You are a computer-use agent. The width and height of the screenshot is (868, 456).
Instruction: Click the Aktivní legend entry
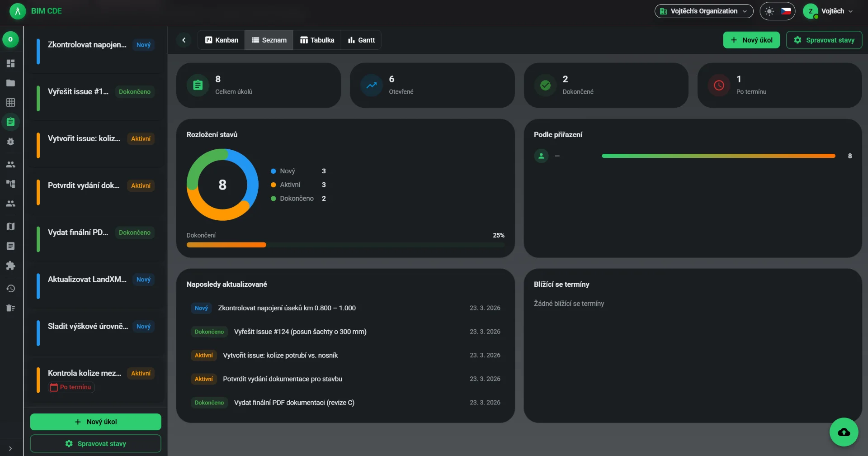click(x=298, y=185)
